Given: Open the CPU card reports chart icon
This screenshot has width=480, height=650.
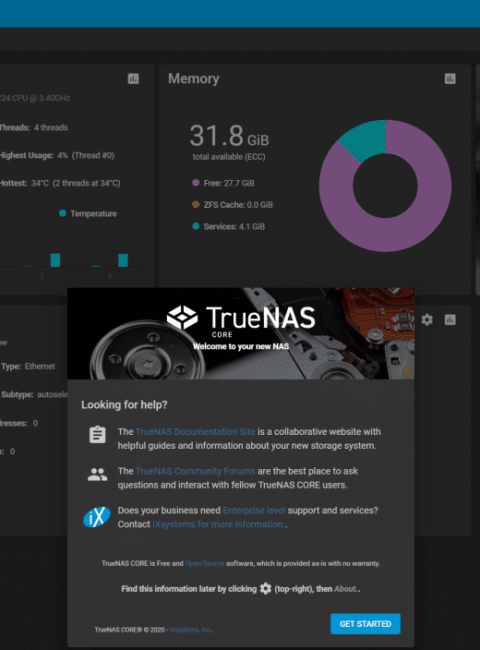Looking at the screenshot, I should (x=133, y=79).
